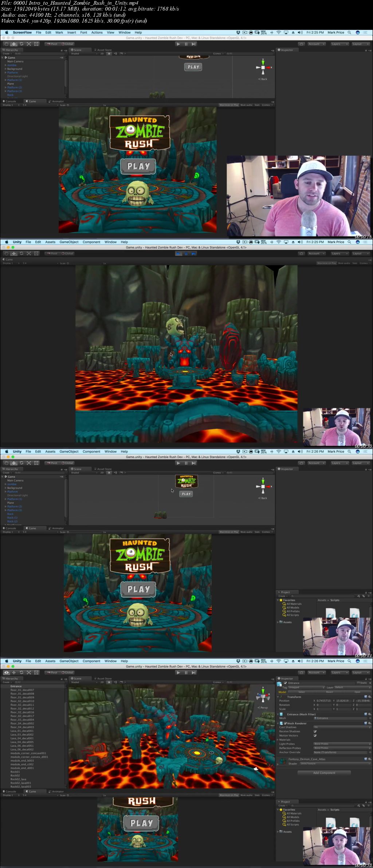Expand the zombie object in the ScreenFlow frame hierarchy
This screenshot has width=373, height=868.
[x=5, y=65]
